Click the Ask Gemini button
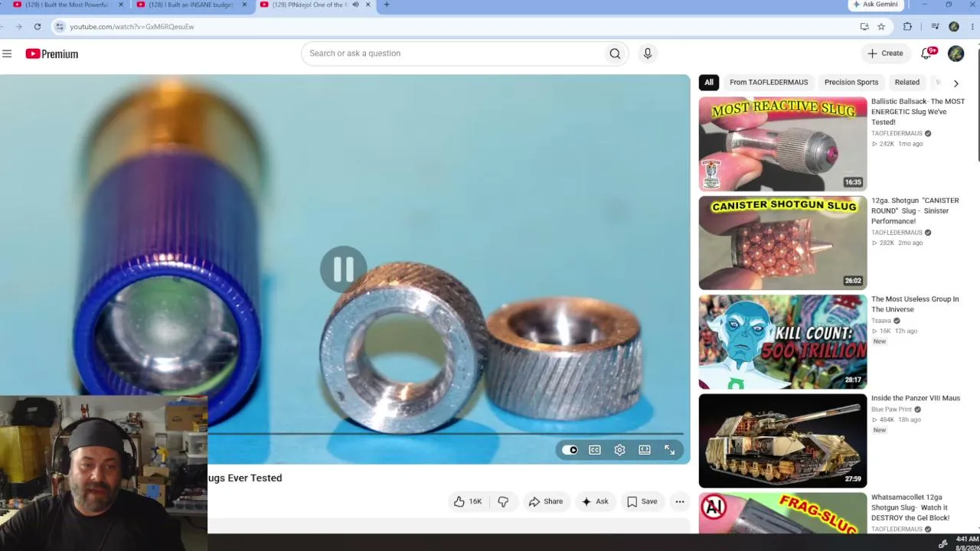The width and height of the screenshot is (980, 551). coord(876,5)
